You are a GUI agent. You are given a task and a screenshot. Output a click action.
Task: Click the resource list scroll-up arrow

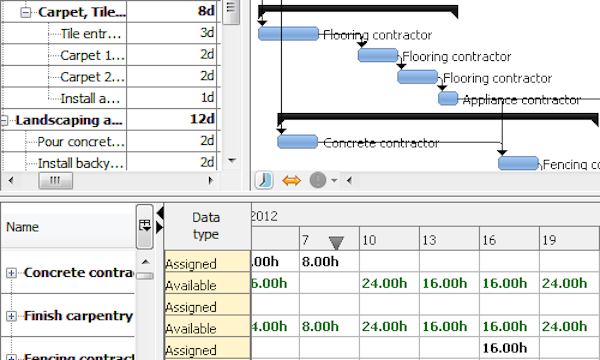click(x=145, y=262)
